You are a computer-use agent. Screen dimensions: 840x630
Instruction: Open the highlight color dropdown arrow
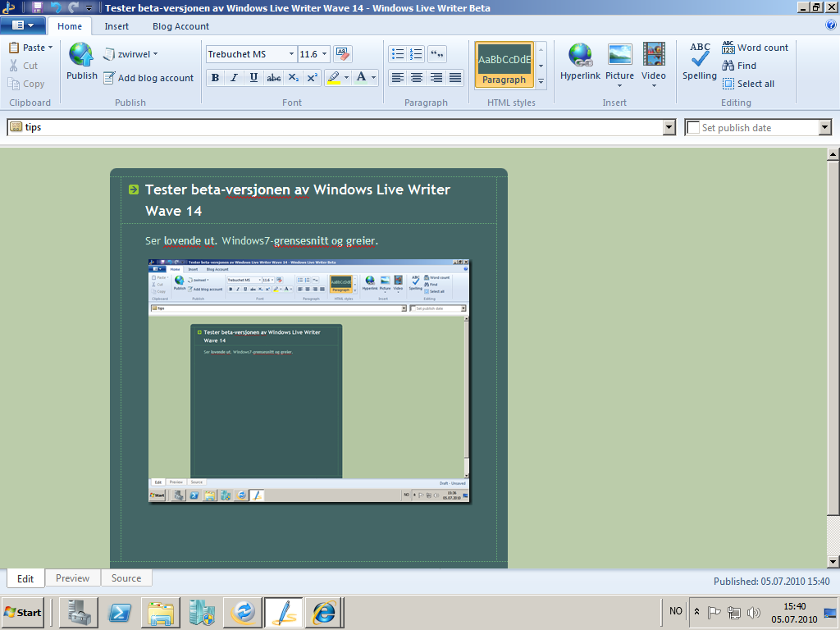(346, 78)
